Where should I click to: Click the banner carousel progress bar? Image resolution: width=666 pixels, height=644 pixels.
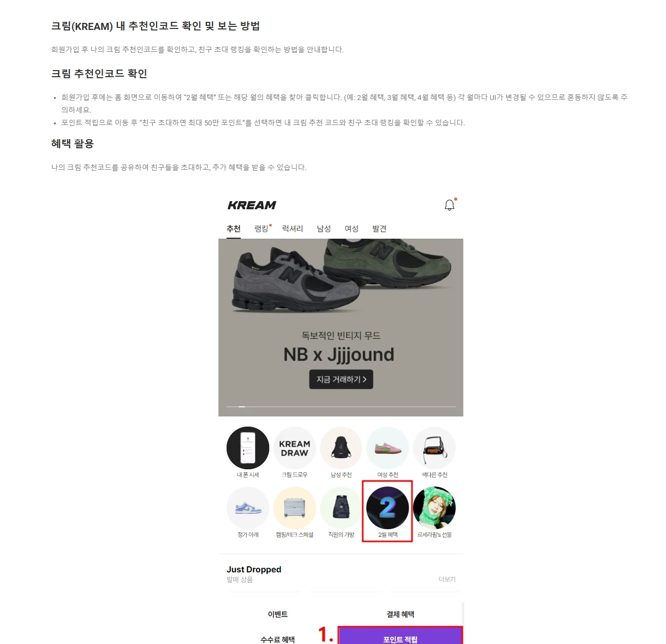[341, 407]
